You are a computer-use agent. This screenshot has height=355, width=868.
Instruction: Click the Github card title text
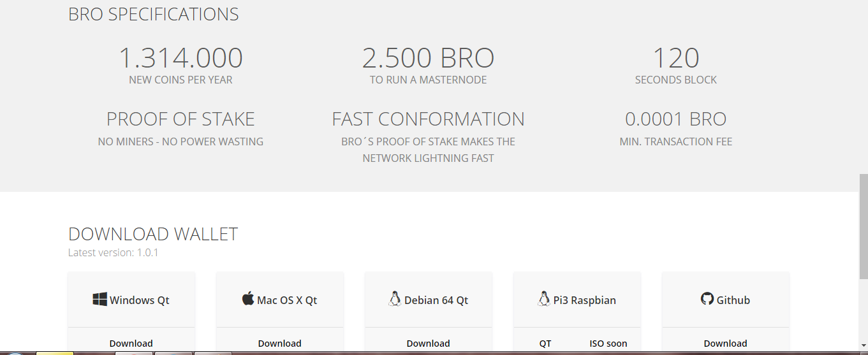(733, 300)
